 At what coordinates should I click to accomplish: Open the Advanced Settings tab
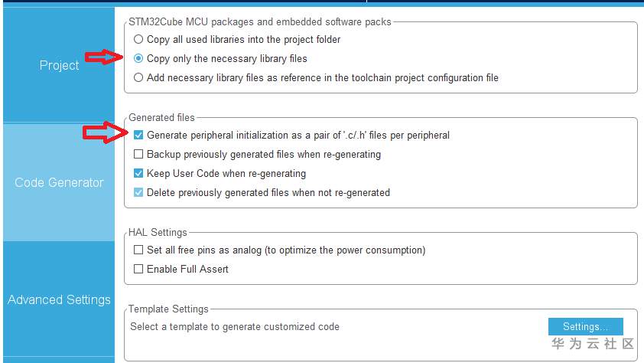click(x=59, y=299)
